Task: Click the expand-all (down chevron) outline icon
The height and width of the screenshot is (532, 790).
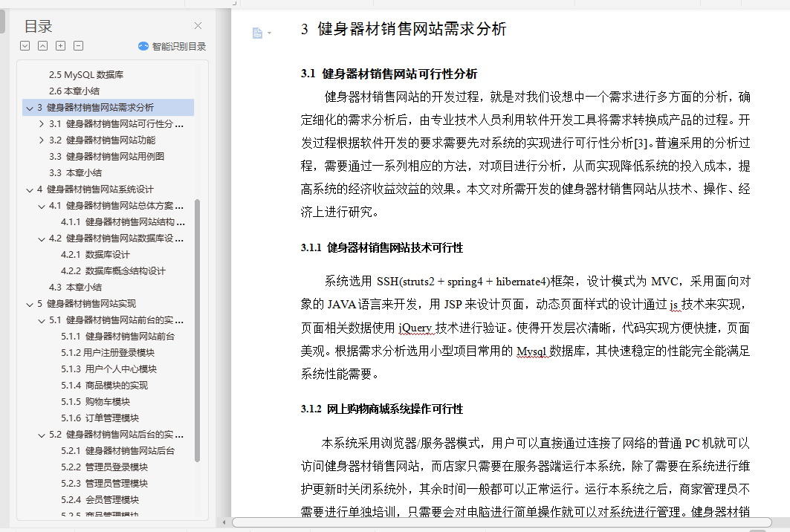Action: [x=25, y=46]
